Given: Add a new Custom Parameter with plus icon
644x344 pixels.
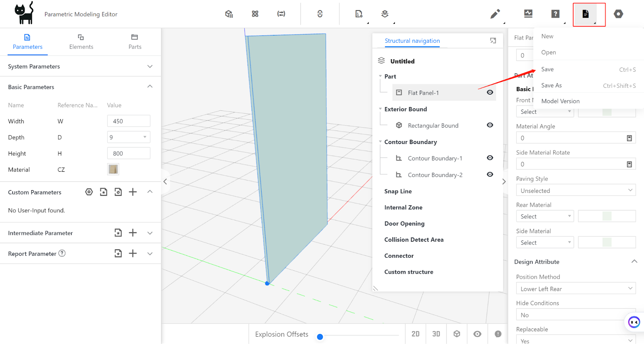Looking at the screenshot, I should click(133, 192).
